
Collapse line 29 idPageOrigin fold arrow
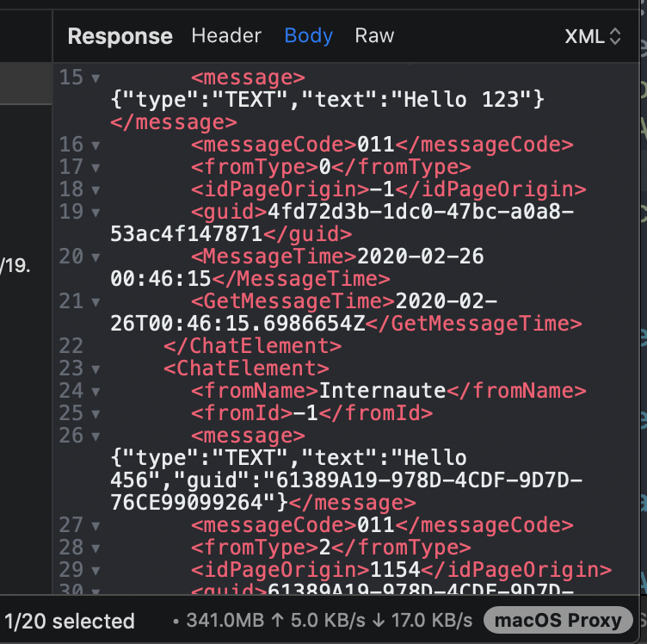[96, 571]
